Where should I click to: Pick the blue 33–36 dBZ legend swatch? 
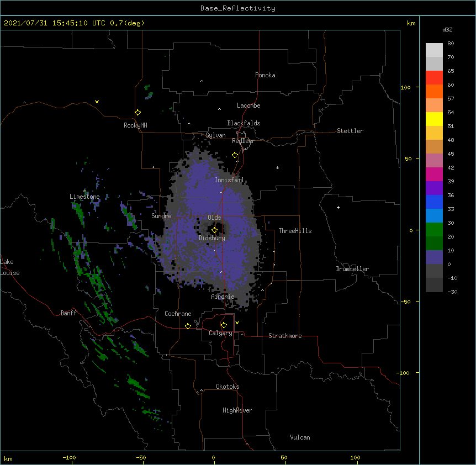434,202
